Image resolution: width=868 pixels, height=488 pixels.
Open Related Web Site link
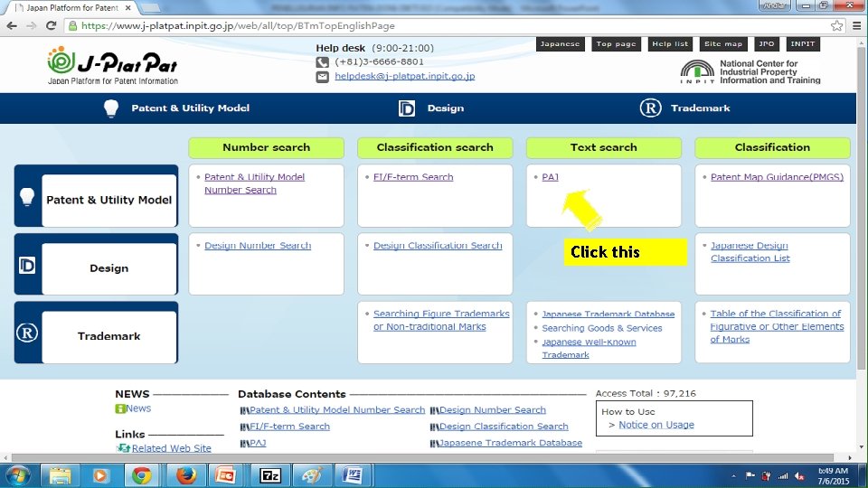point(171,448)
